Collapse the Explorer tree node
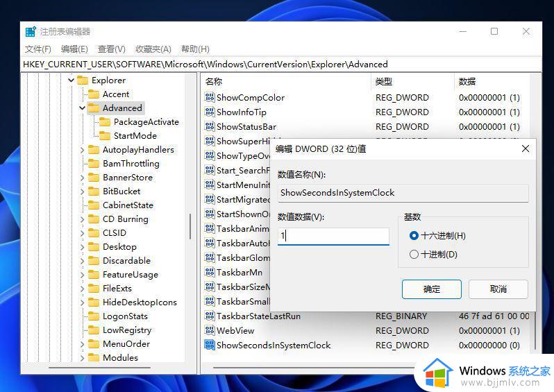 coord(71,80)
